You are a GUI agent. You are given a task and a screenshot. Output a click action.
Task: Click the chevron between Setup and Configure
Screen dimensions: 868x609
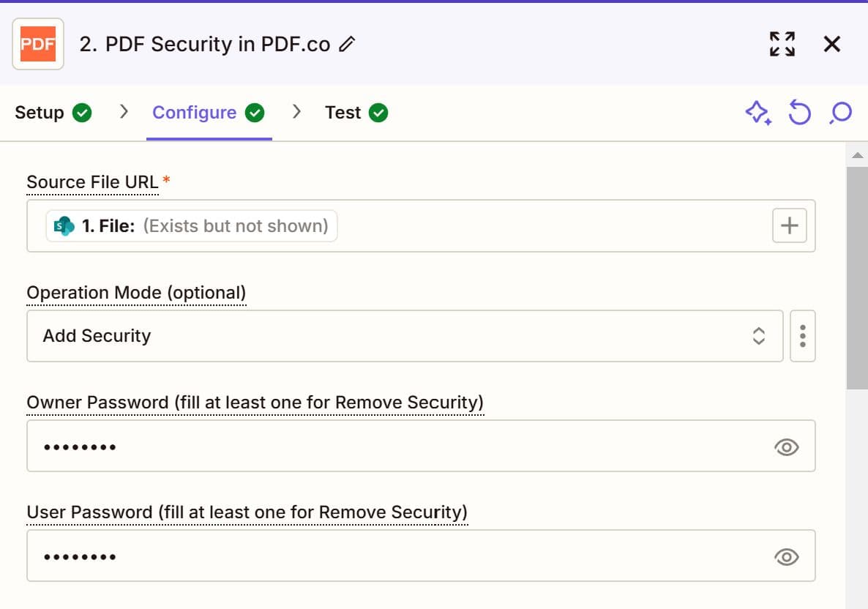tap(123, 112)
